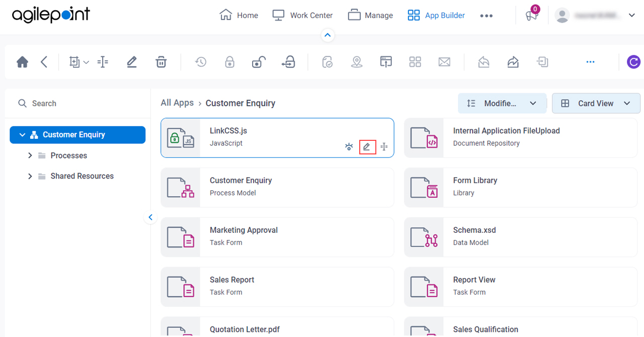Viewport: 644px width, 337px height.
Task: Click the import tray toolbar icon
Action: [484, 62]
